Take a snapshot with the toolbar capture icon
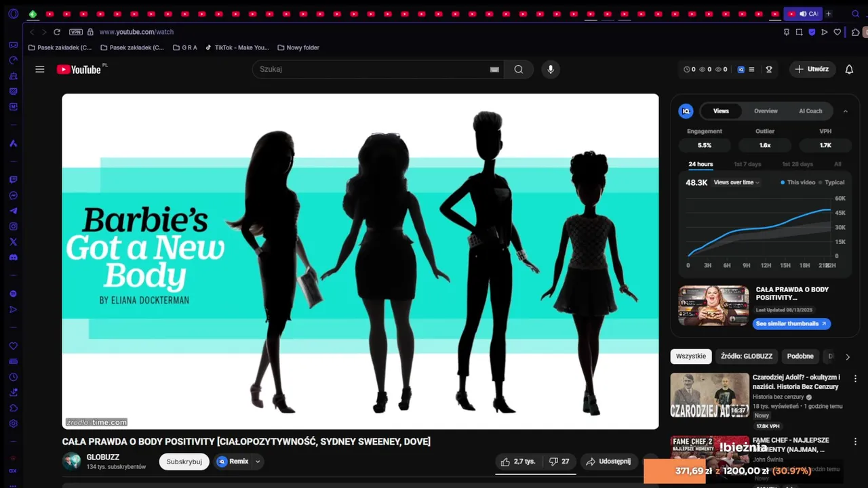 coord(800,32)
